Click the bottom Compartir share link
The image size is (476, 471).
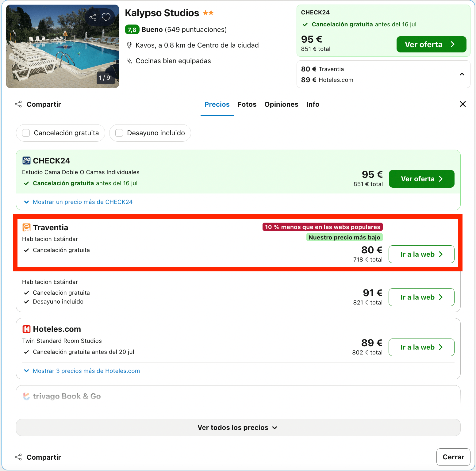point(38,457)
